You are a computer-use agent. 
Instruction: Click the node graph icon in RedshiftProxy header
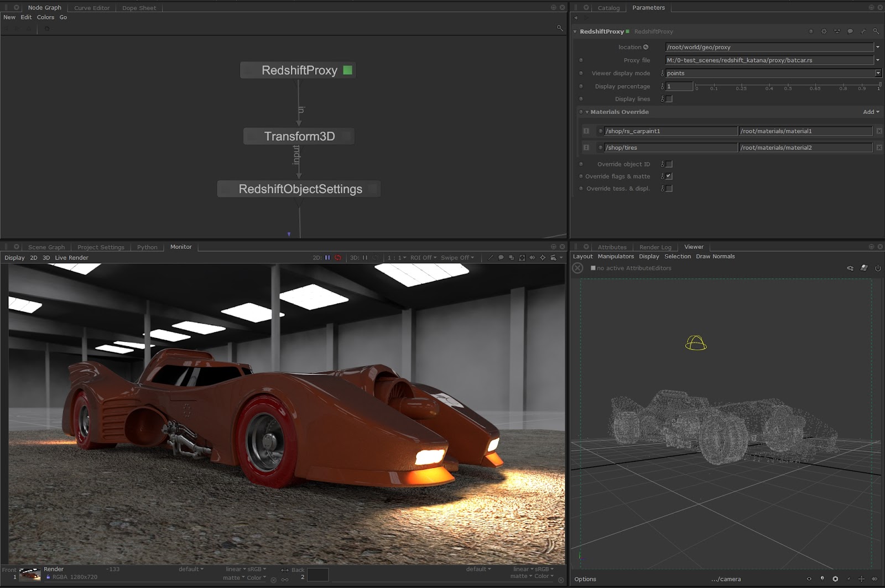(x=837, y=32)
